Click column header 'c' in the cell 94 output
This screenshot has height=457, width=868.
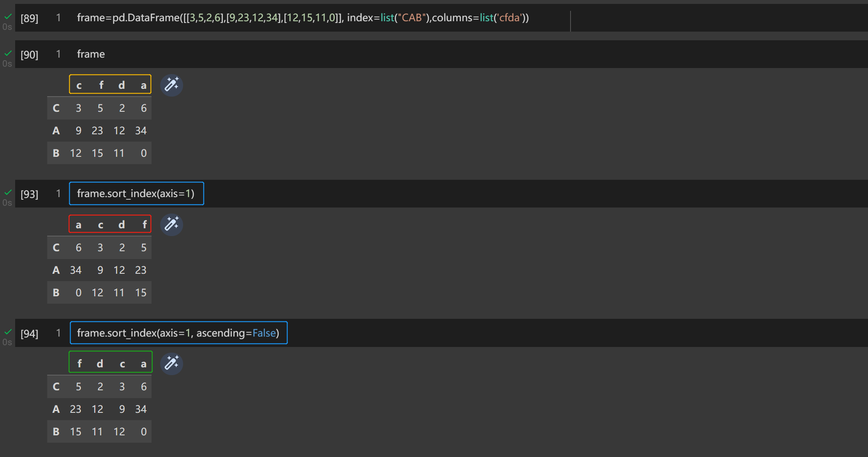point(123,364)
